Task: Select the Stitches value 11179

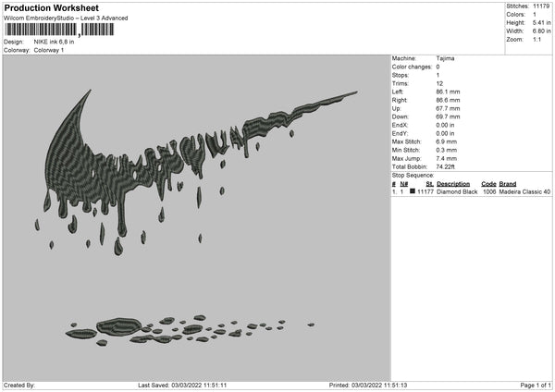Action: click(541, 6)
